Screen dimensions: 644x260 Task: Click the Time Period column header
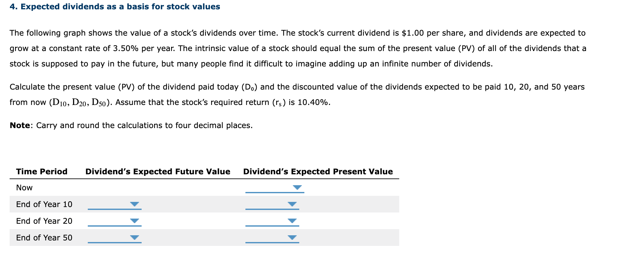(x=42, y=172)
